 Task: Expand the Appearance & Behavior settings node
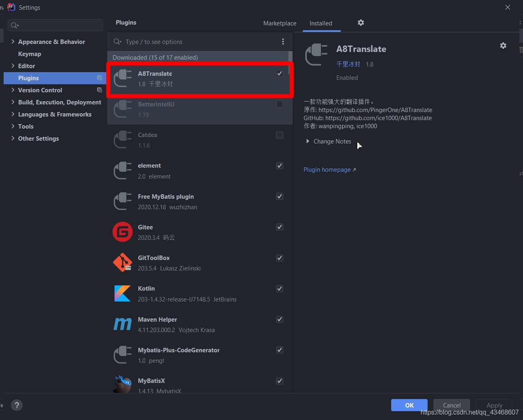pyautogui.click(x=13, y=42)
